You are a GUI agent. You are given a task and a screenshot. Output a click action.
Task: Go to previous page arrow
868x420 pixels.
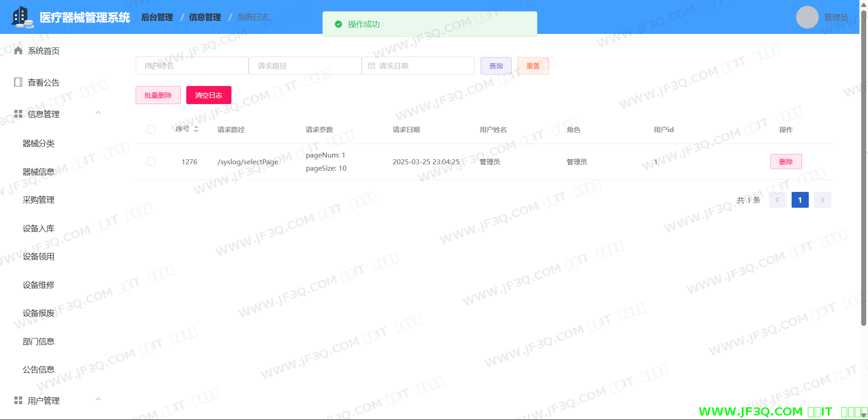(x=777, y=200)
